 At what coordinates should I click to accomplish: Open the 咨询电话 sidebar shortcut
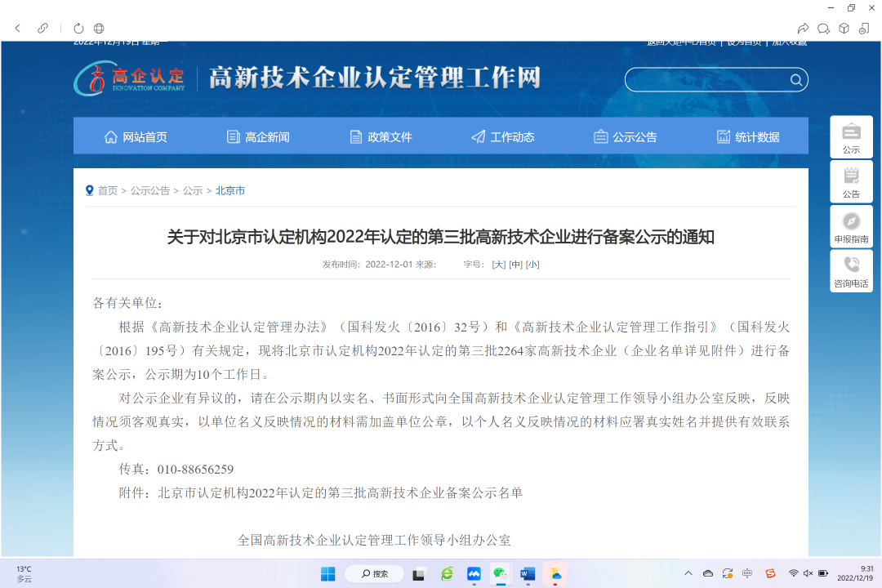[x=851, y=271]
